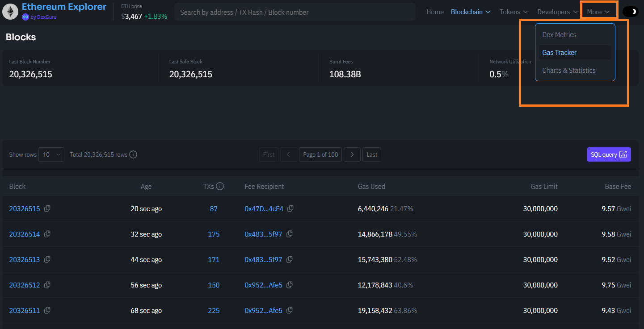Viewport: 644px width, 329px height.
Task: Copy fee recipient of block 20326511
Action: [290, 310]
